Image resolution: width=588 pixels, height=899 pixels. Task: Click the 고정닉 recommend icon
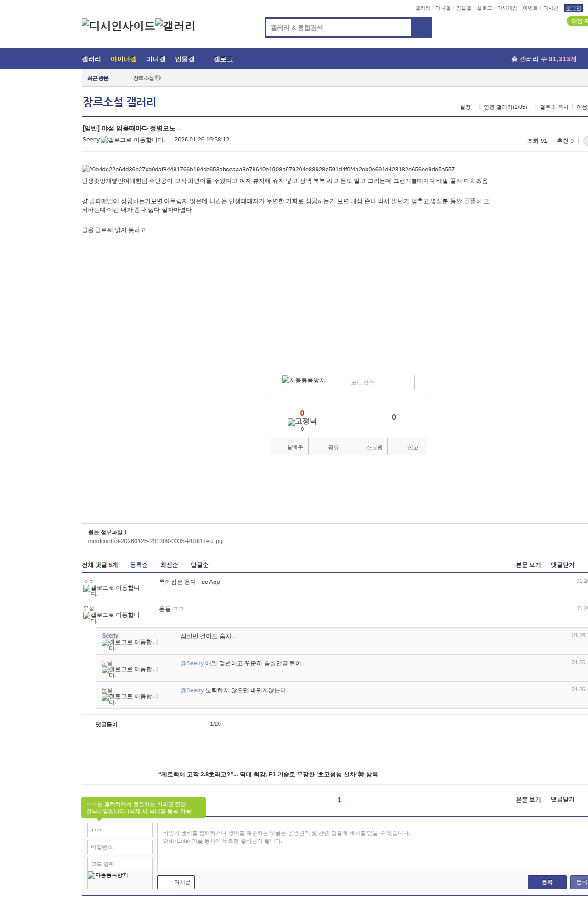(302, 422)
